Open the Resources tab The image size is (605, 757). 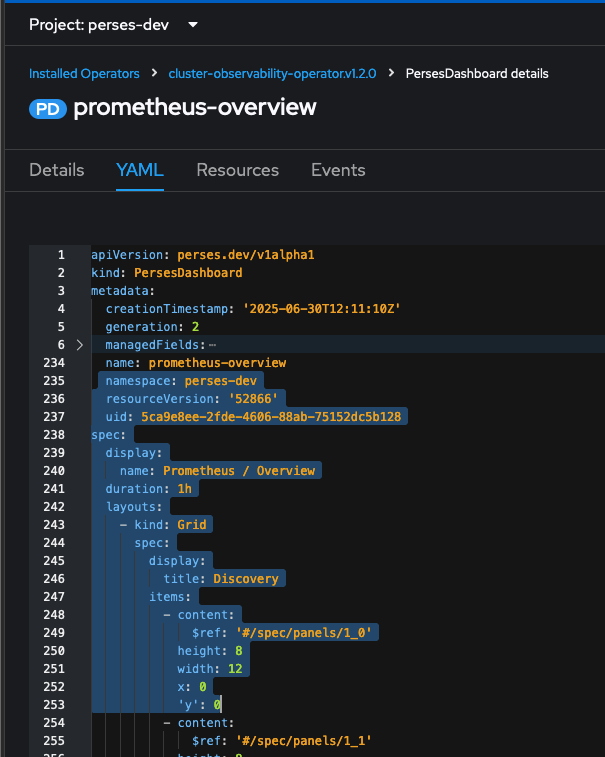point(237,170)
